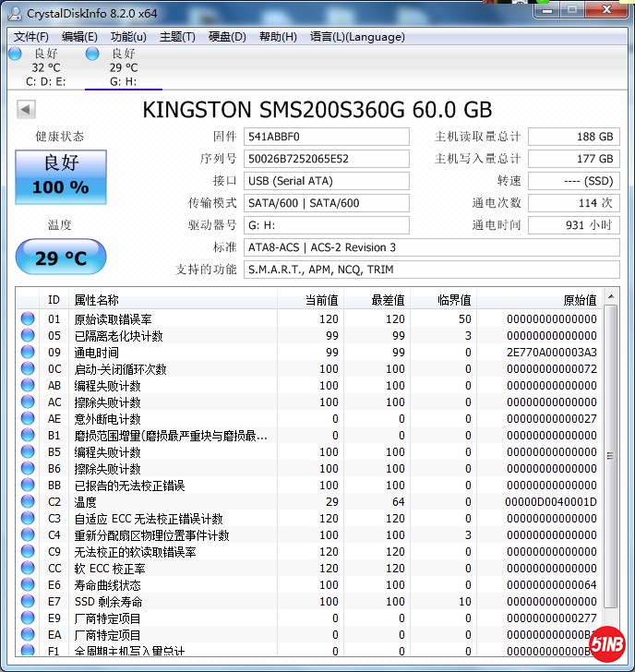
Task: Click the supported features field S.M.A.R.T.
Action: [x=431, y=270]
